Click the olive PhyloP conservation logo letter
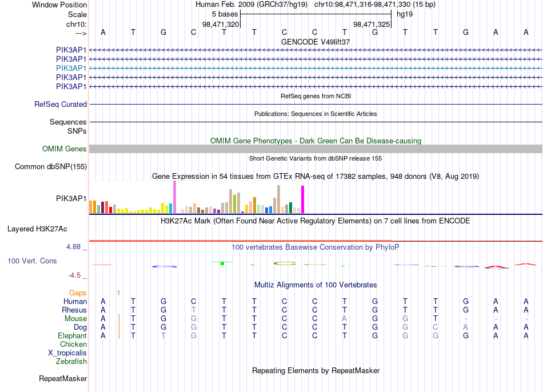The height and width of the screenshot is (392, 543). pyautogui.click(x=284, y=263)
